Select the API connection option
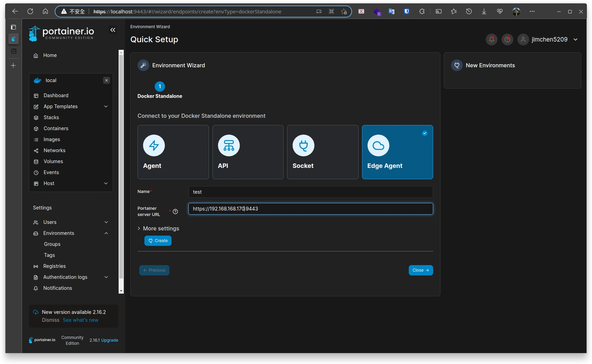 point(248,152)
